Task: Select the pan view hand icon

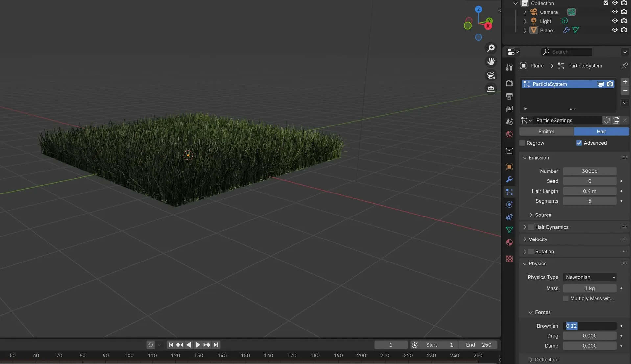Action: pyautogui.click(x=491, y=62)
